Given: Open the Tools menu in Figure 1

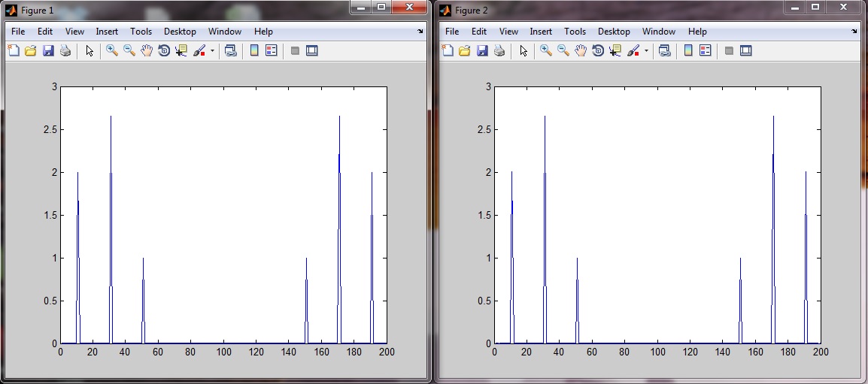Looking at the screenshot, I should click(141, 32).
